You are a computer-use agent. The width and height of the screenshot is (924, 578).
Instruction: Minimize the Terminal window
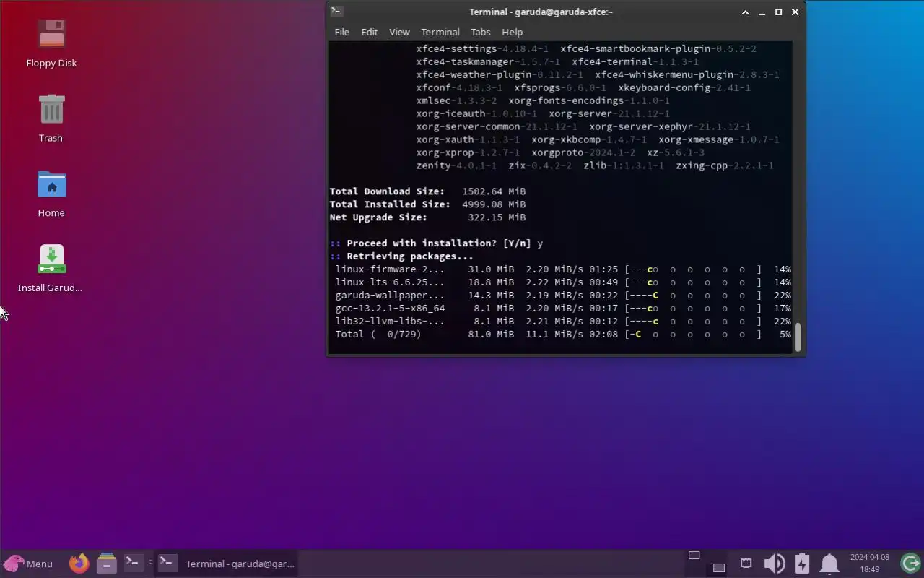762,12
